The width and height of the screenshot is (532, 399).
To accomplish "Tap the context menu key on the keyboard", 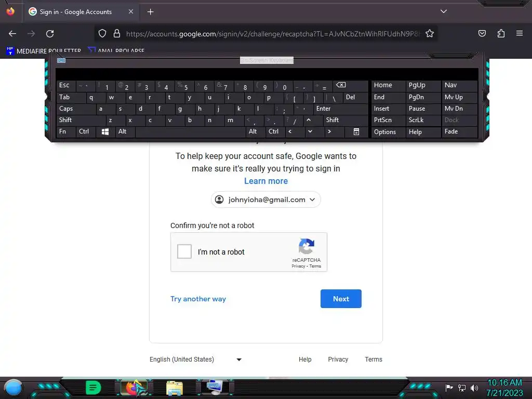I will [356, 131].
